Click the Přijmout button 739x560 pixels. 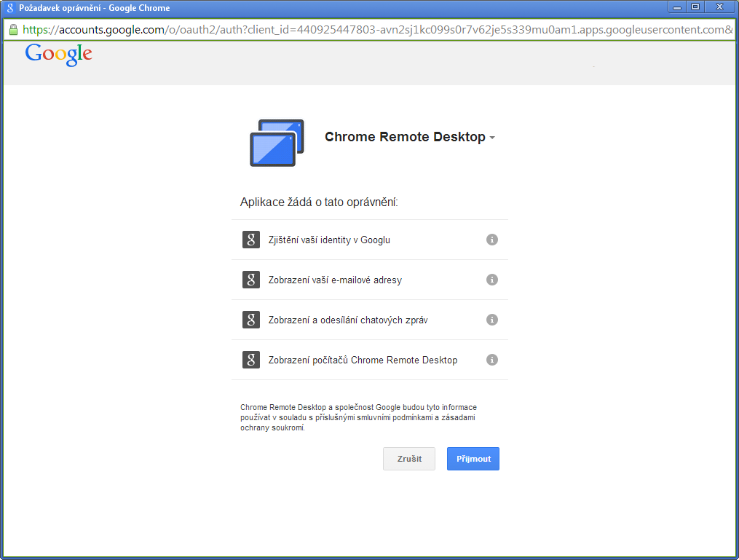click(x=473, y=459)
